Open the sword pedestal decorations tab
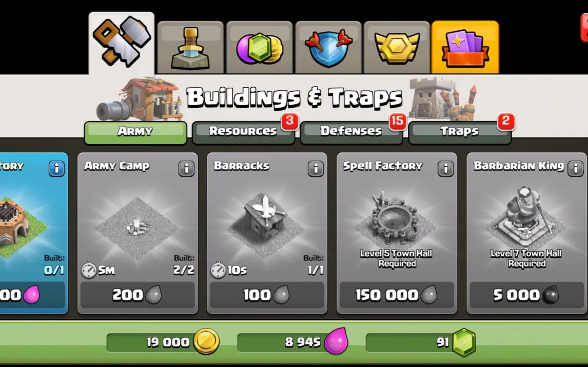 [x=190, y=48]
